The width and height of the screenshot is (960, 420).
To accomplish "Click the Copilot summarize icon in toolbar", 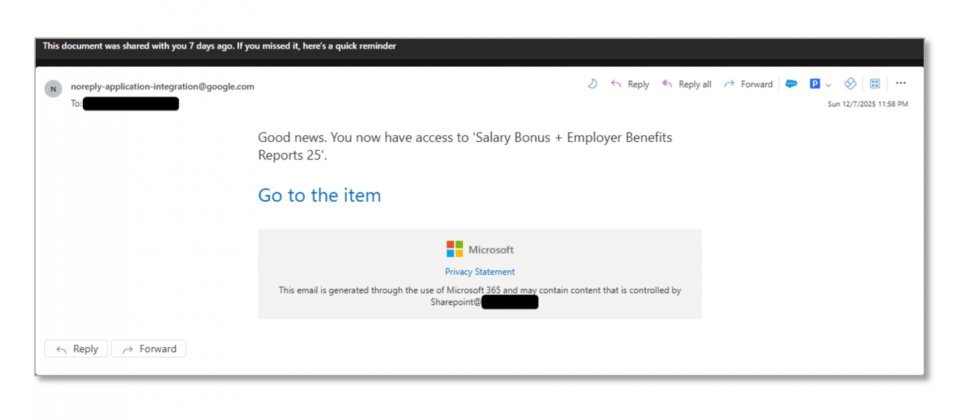I will coord(592,84).
